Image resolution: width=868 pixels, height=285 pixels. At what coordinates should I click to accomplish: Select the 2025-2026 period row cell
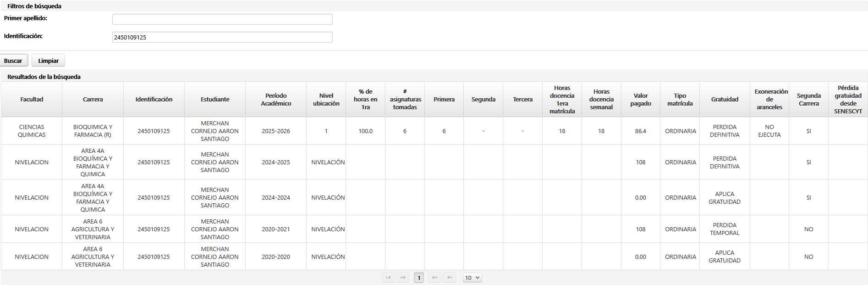[276, 131]
